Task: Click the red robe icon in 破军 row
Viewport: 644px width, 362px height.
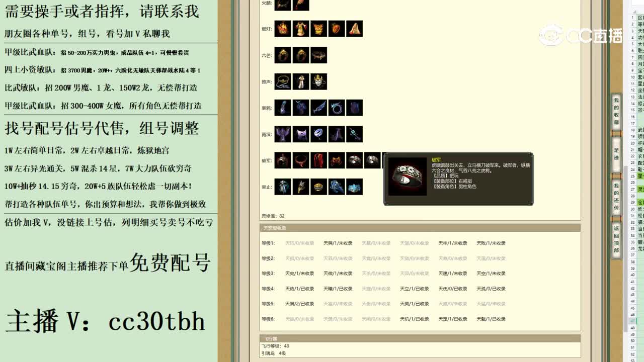Action: [318, 160]
